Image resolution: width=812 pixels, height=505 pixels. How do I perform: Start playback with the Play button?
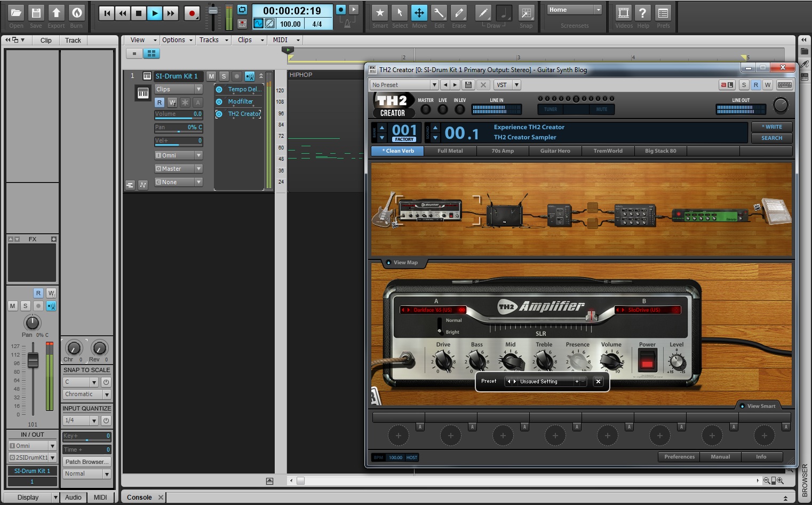coord(155,13)
